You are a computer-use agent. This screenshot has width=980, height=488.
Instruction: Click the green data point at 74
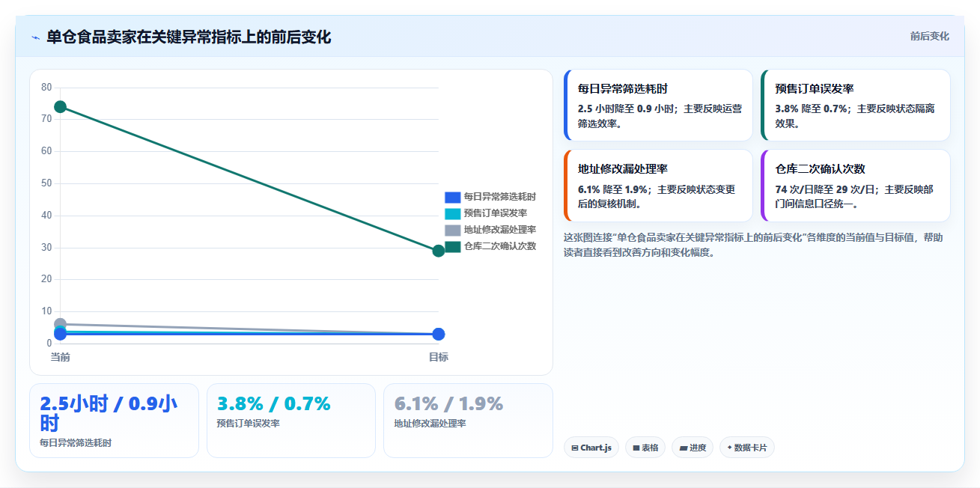[x=61, y=107]
